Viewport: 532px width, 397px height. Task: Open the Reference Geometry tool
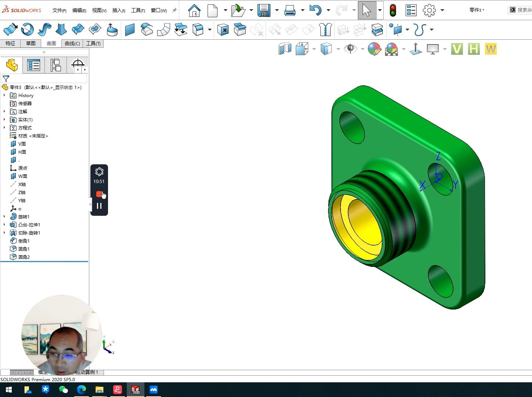pyautogui.click(x=396, y=29)
